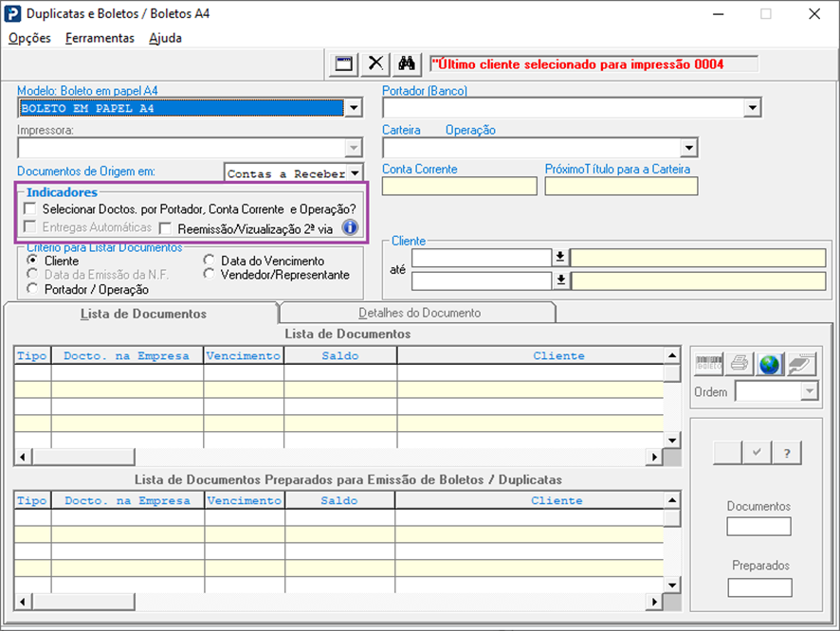The width and height of the screenshot is (840, 631).
Task: Expand the Carteira Operação dropdown
Action: pyautogui.click(x=688, y=147)
